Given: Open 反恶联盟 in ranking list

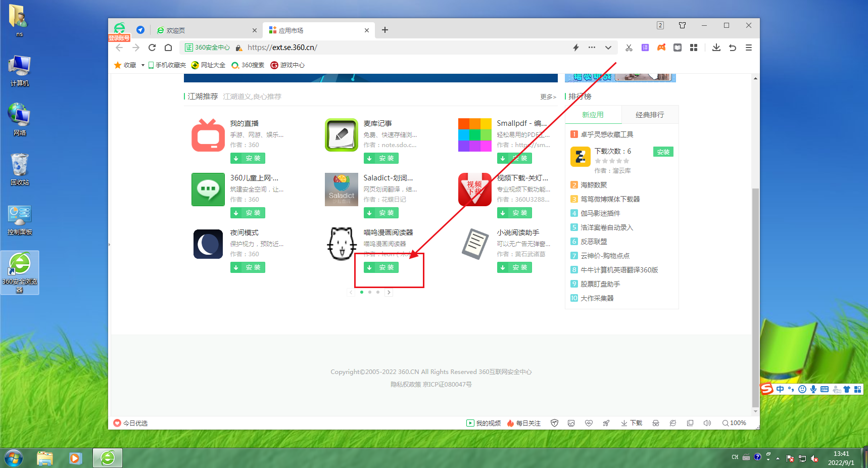Looking at the screenshot, I should [594, 242].
